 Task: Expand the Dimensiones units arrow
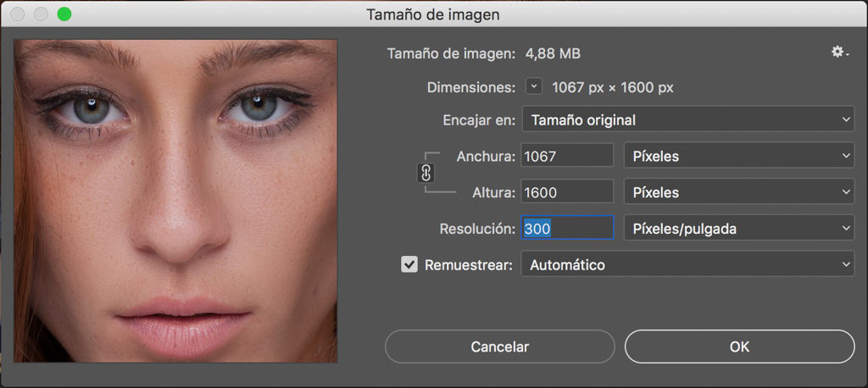(534, 86)
